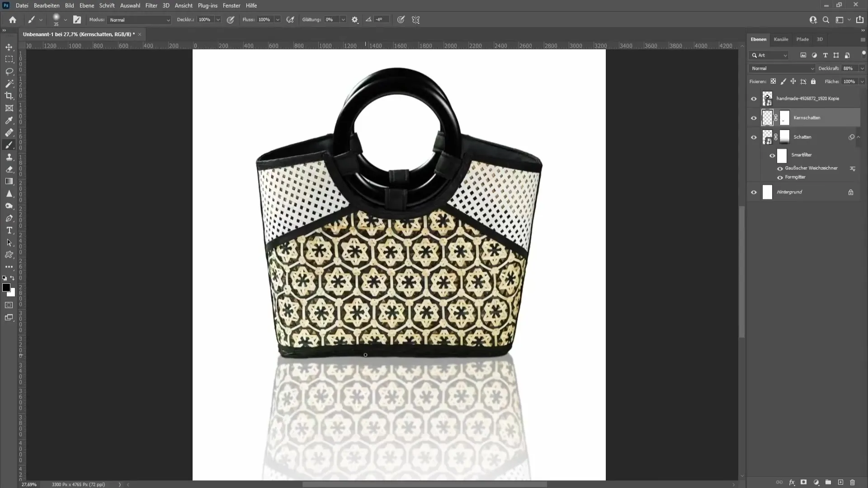Click the Healing Brush tool
Viewport: 868px width, 488px height.
tap(9, 132)
